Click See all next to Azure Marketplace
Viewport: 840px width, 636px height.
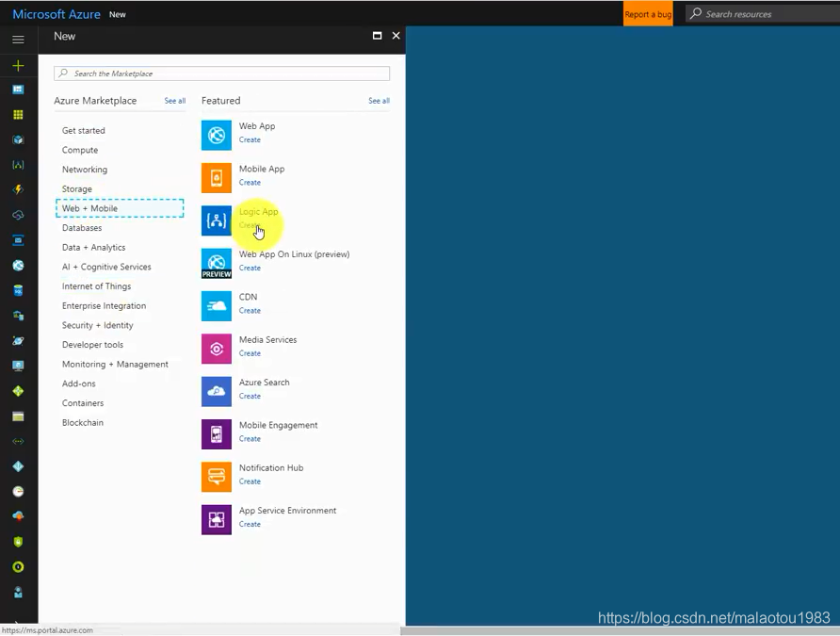click(174, 101)
